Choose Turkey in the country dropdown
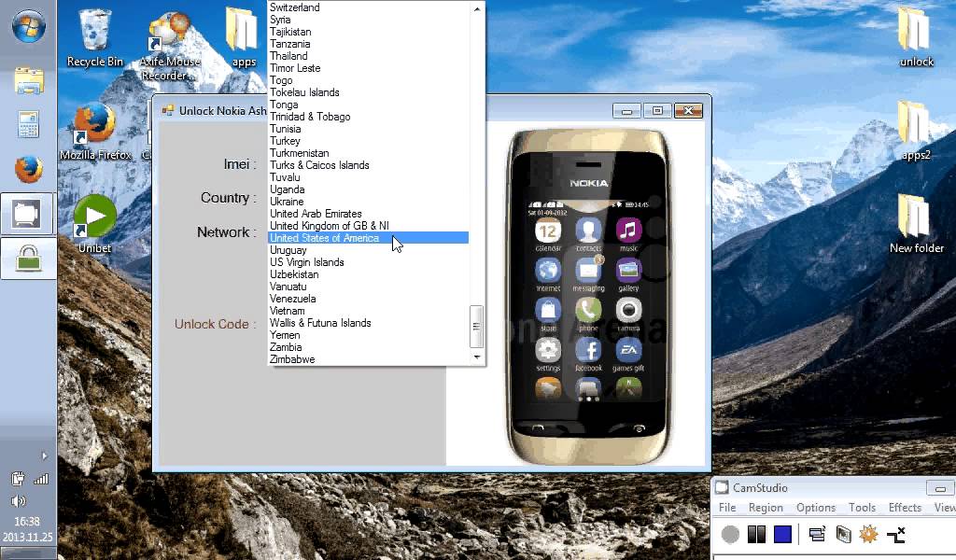The width and height of the screenshot is (956, 560). pos(368,141)
